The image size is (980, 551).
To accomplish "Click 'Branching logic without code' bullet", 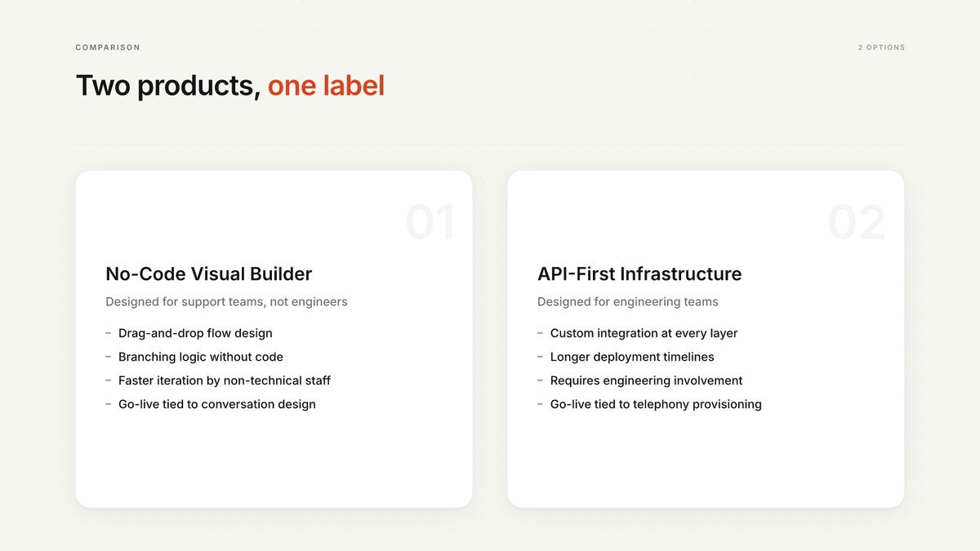I will pyautogui.click(x=201, y=357).
